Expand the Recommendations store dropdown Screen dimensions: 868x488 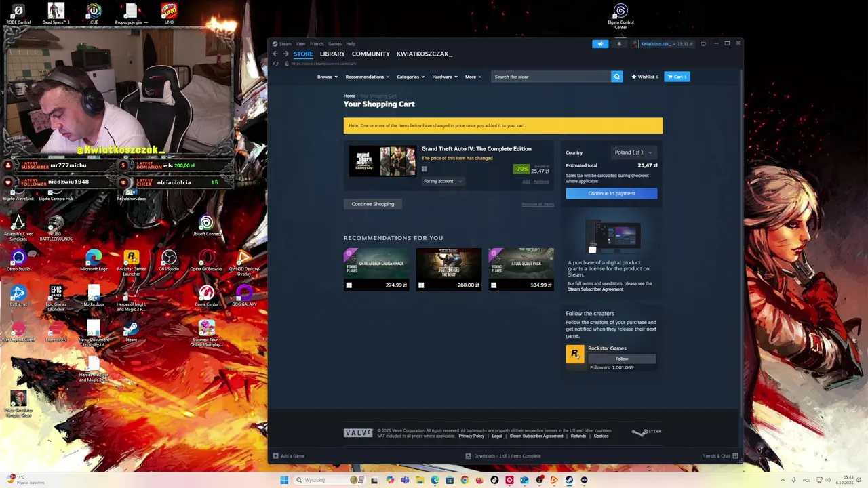368,77
